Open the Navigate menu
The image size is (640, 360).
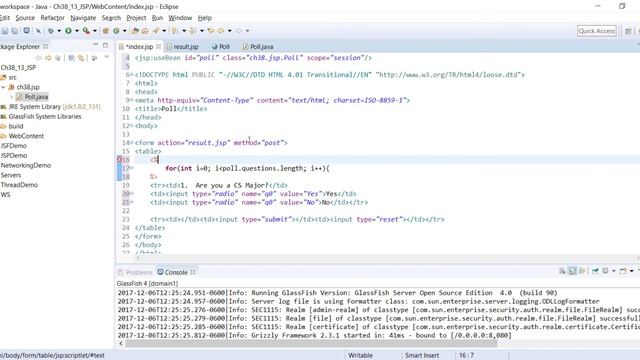[x=83, y=18]
